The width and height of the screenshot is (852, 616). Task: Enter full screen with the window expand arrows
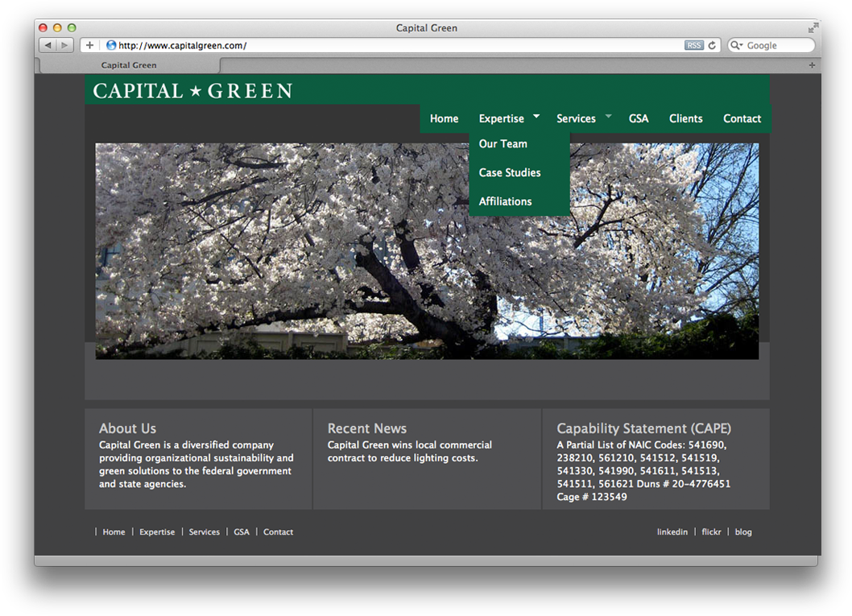pyautogui.click(x=813, y=27)
